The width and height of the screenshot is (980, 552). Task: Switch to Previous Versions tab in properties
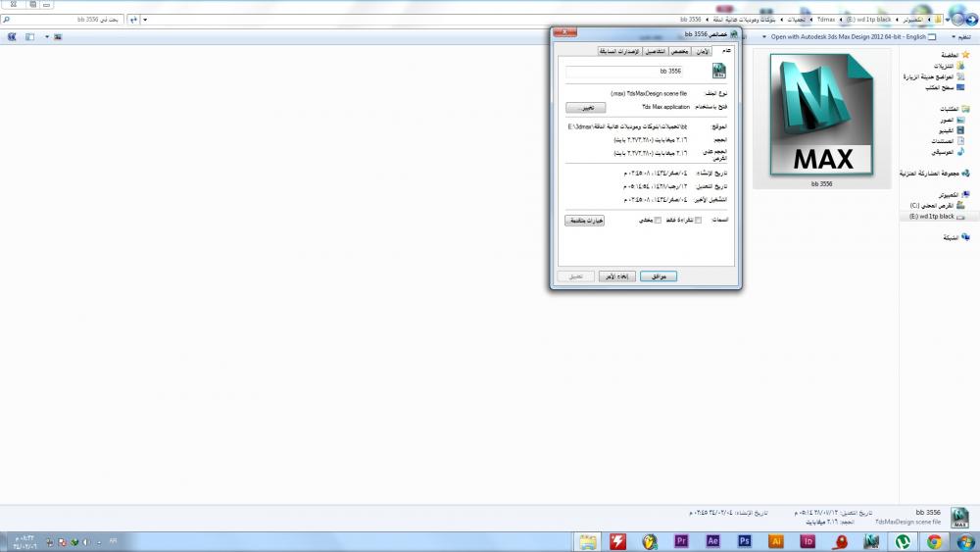[620, 51]
